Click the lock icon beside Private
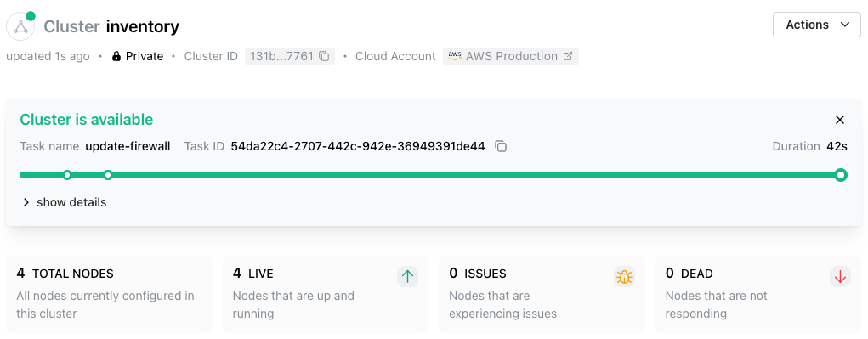 click(116, 56)
